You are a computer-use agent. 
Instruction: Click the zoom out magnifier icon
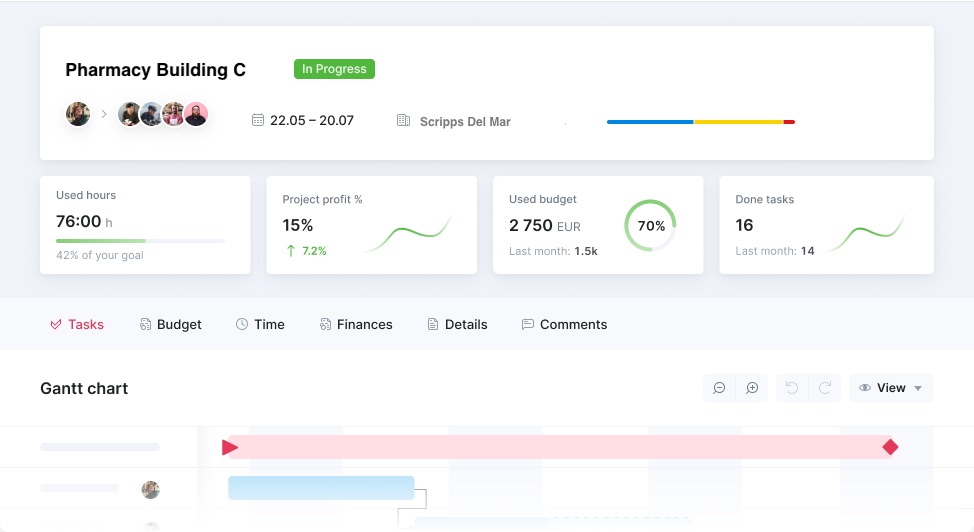tap(719, 388)
